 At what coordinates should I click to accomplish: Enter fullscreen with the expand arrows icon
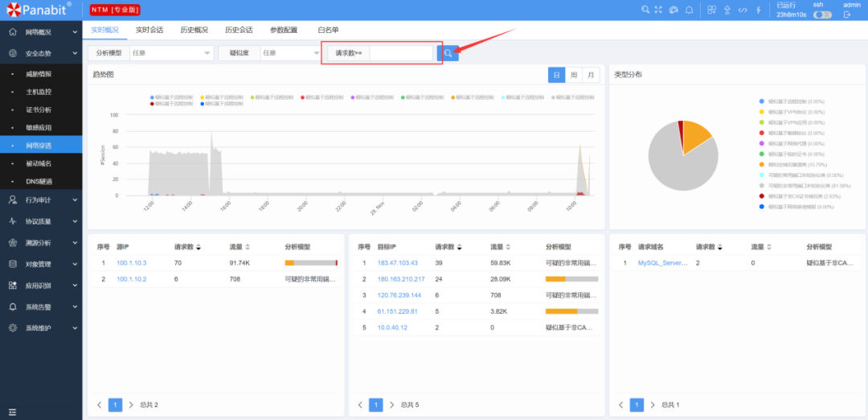pyautogui.click(x=658, y=10)
